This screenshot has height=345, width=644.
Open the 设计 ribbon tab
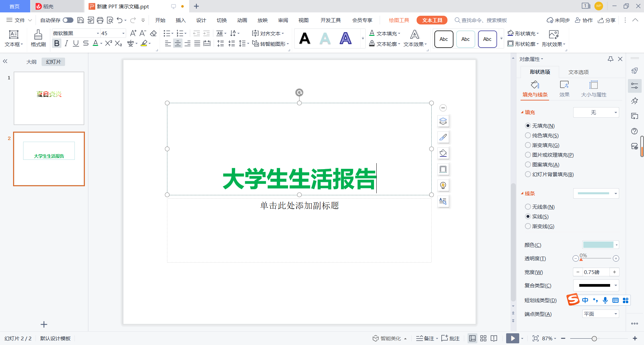tap(201, 20)
